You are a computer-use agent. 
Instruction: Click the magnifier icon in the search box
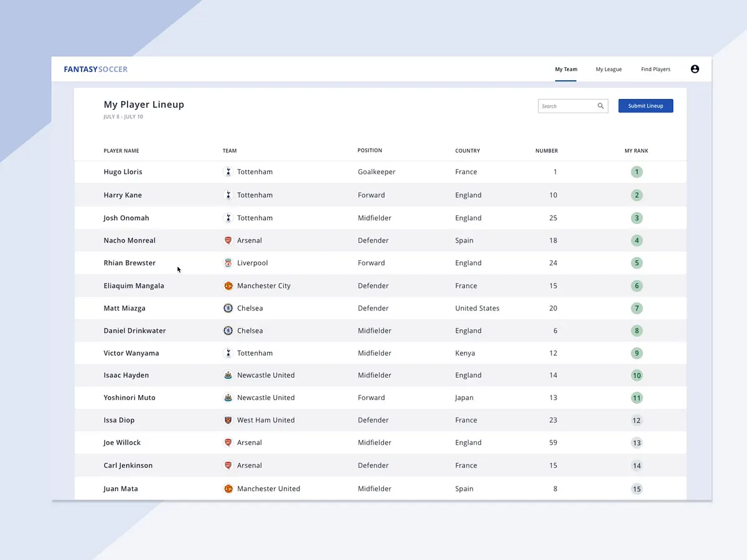tap(600, 106)
